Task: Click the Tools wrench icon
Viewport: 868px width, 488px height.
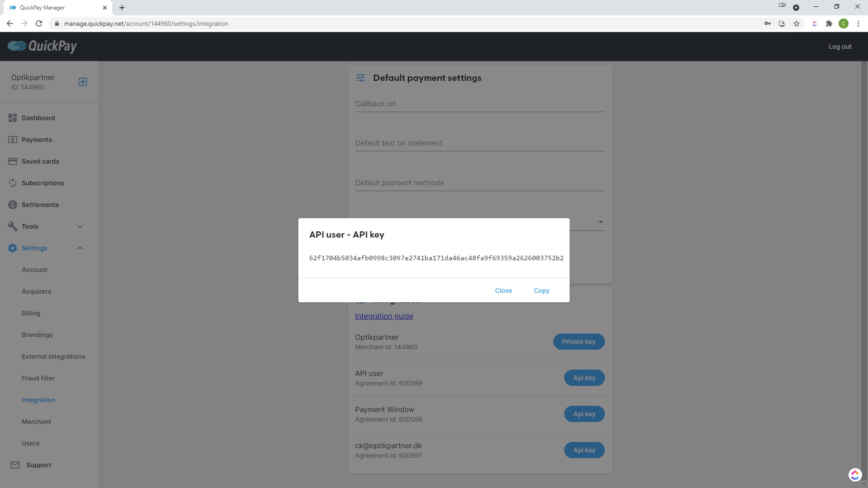Action: pos(13,226)
